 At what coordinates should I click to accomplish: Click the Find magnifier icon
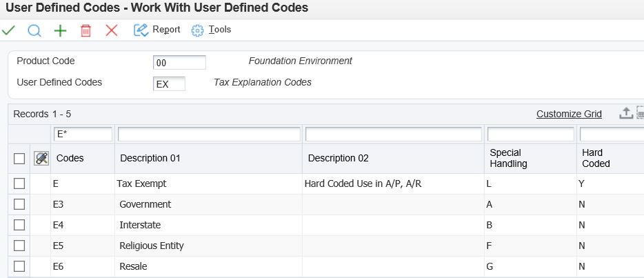pyautogui.click(x=34, y=30)
